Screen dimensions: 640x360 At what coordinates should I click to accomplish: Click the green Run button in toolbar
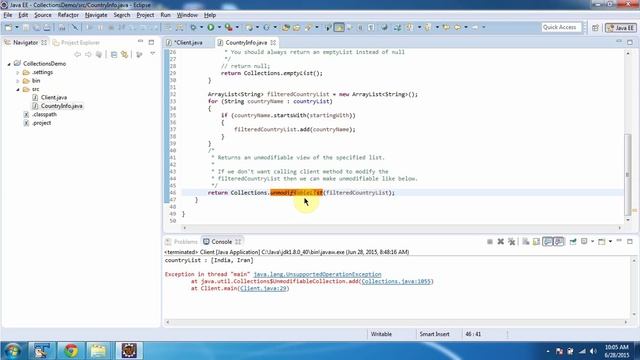click(211, 27)
